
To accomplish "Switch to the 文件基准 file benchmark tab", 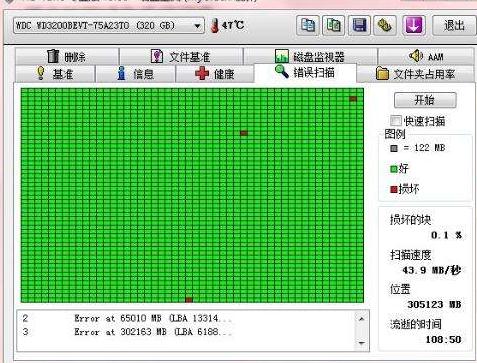I will click(181, 56).
